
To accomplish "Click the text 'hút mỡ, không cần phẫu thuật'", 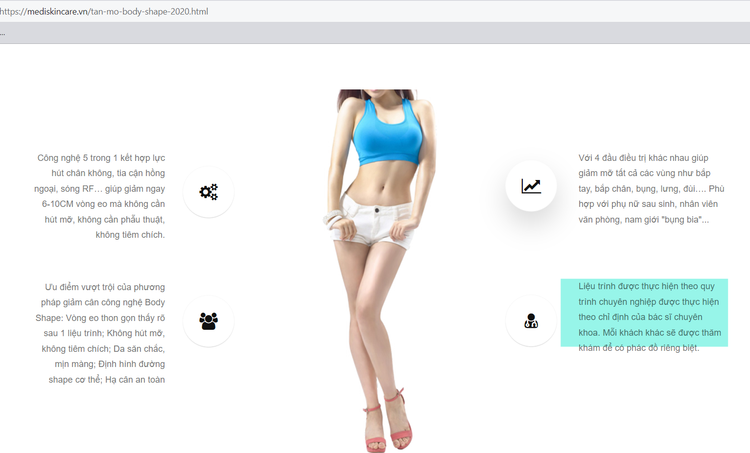I will pos(108,219).
